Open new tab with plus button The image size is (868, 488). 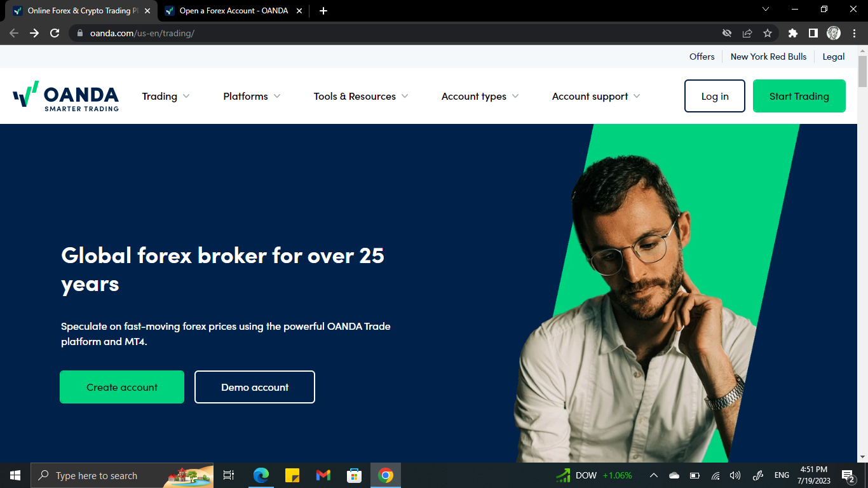[x=323, y=11]
